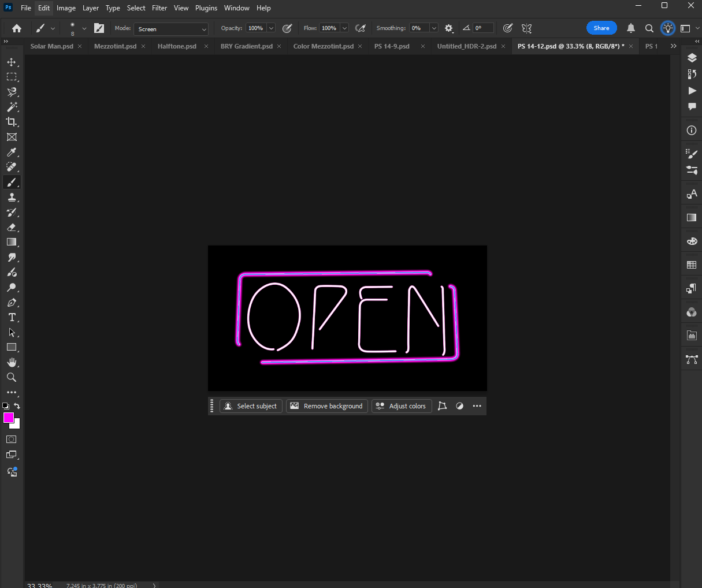Open the Brush Preset picker dropdown
This screenshot has height=588, width=702.
point(84,28)
